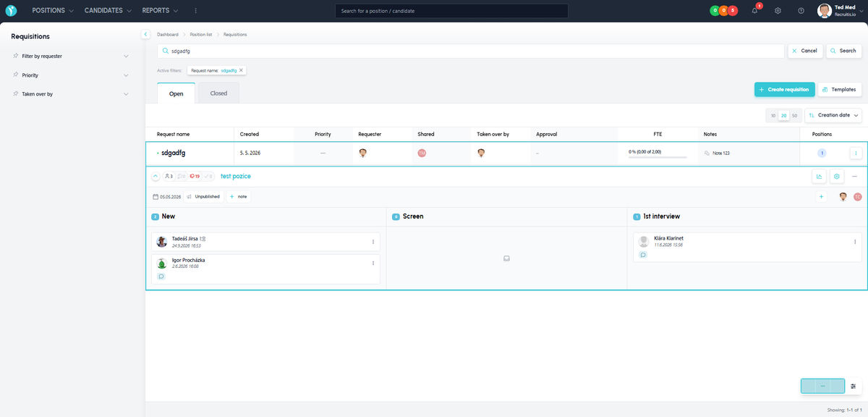Click the Search button

pos(843,51)
